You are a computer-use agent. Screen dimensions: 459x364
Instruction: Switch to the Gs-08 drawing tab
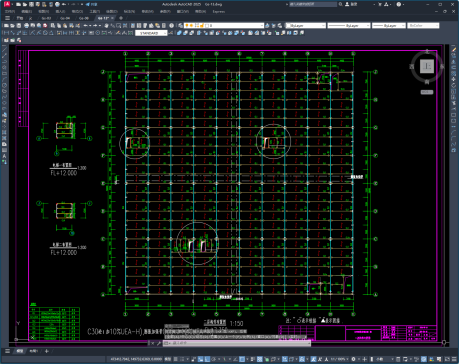click(x=84, y=18)
